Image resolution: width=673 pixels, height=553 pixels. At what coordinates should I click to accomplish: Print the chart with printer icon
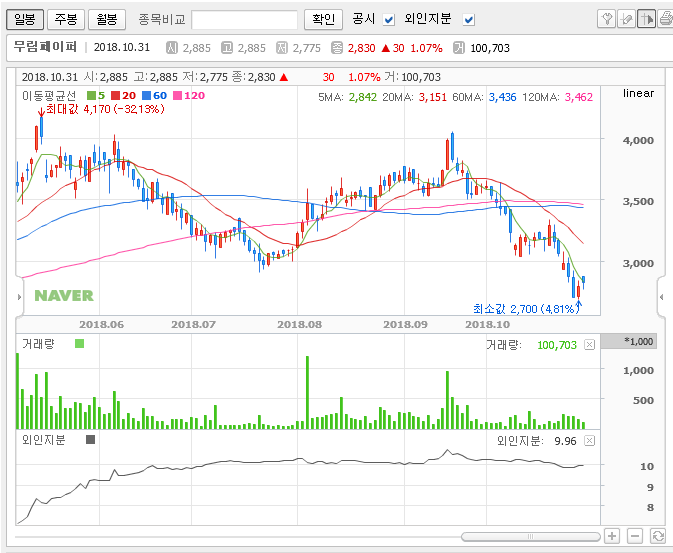[666, 19]
